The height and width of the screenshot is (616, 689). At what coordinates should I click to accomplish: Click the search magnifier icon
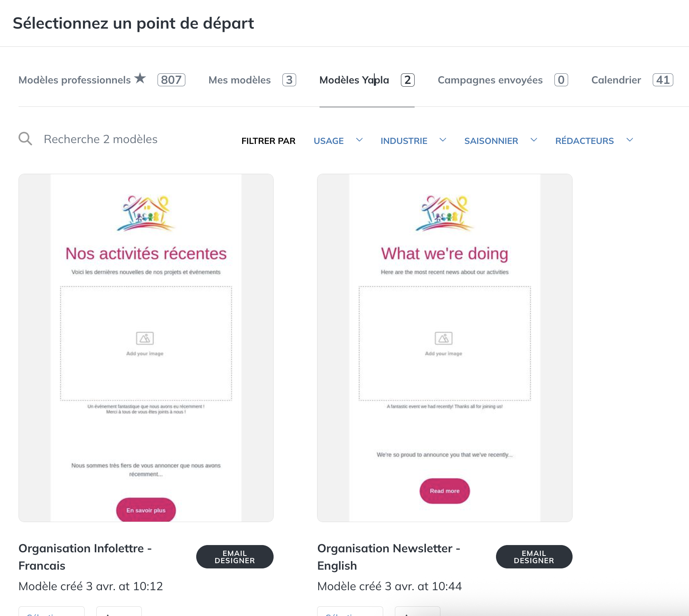[25, 139]
